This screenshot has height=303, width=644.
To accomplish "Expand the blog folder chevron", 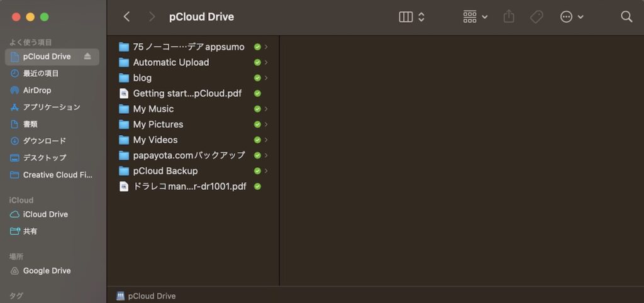I will (x=266, y=78).
